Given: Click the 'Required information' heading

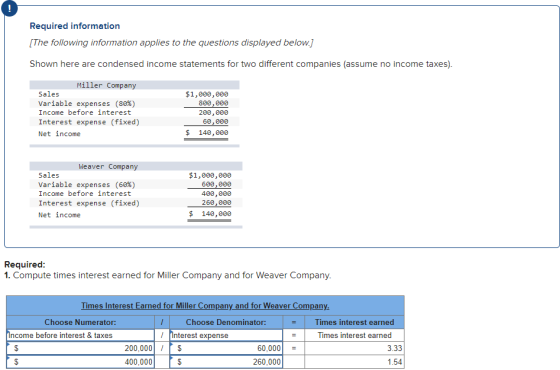Looking at the screenshot, I should click(x=75, y=26).
